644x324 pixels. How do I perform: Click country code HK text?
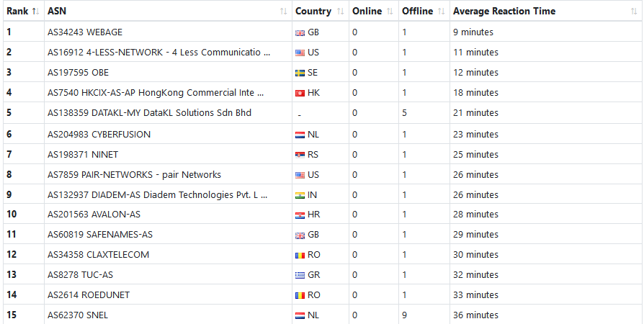click(313, 92)
